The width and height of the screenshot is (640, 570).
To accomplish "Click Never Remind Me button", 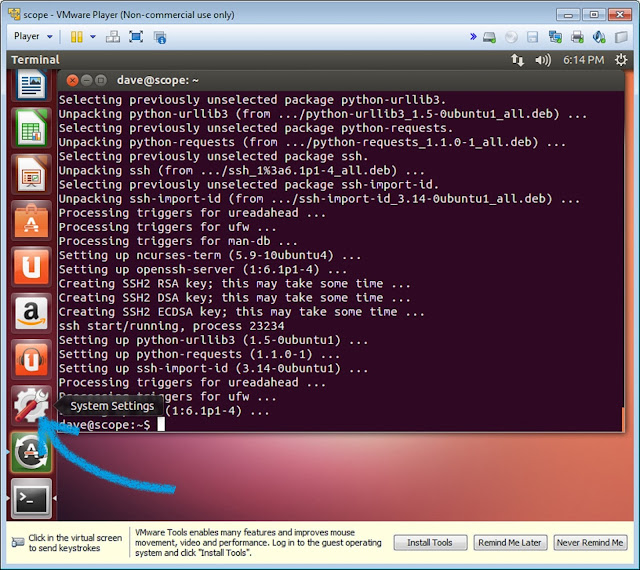I will (590, 543).
